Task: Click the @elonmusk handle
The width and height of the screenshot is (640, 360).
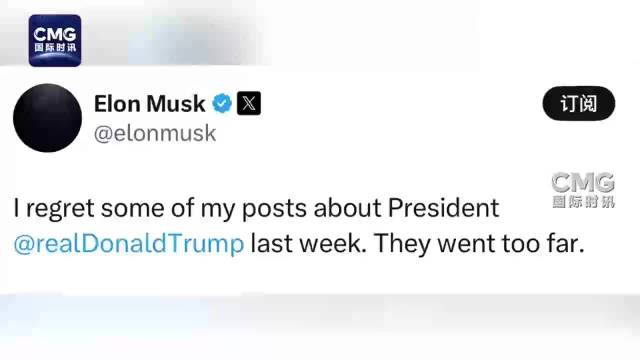Action: point(155,133)
